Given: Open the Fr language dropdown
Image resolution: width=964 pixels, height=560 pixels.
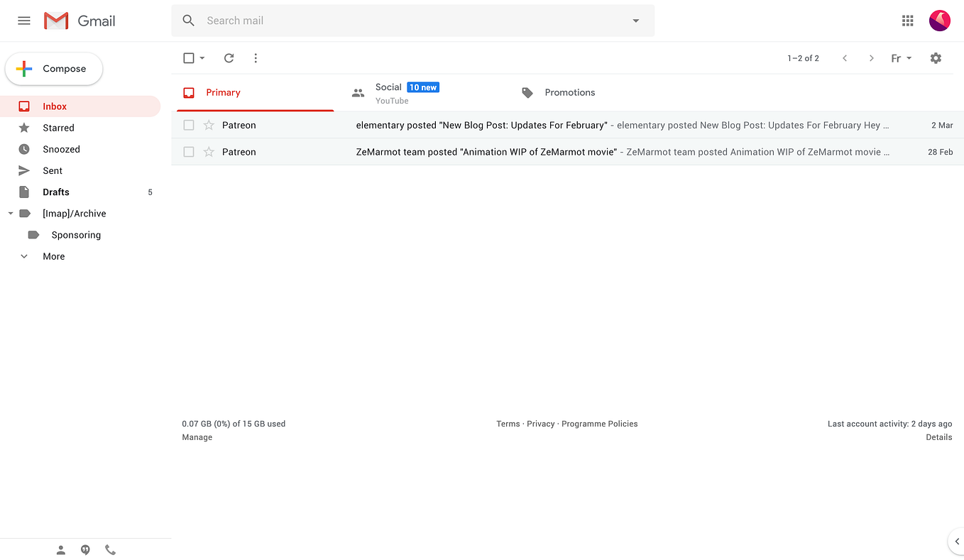Looking at the screenshot, I should coord(900,57).
